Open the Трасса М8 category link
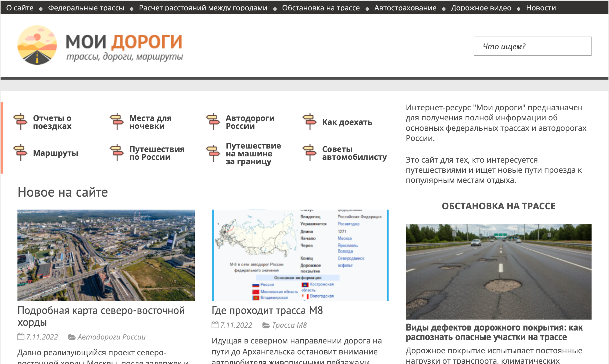The width and height of the screenshot is (609, 364). pos(289,325)
